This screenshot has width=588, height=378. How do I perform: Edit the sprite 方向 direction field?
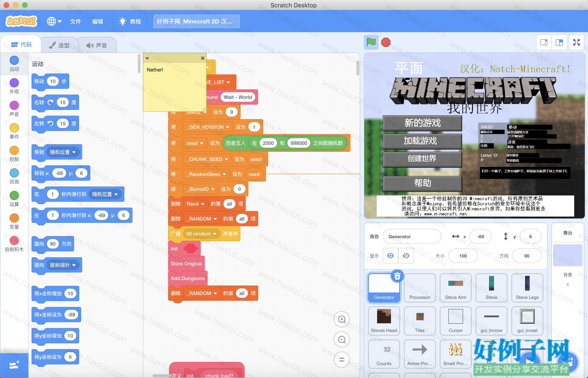[x=527, y=256]
